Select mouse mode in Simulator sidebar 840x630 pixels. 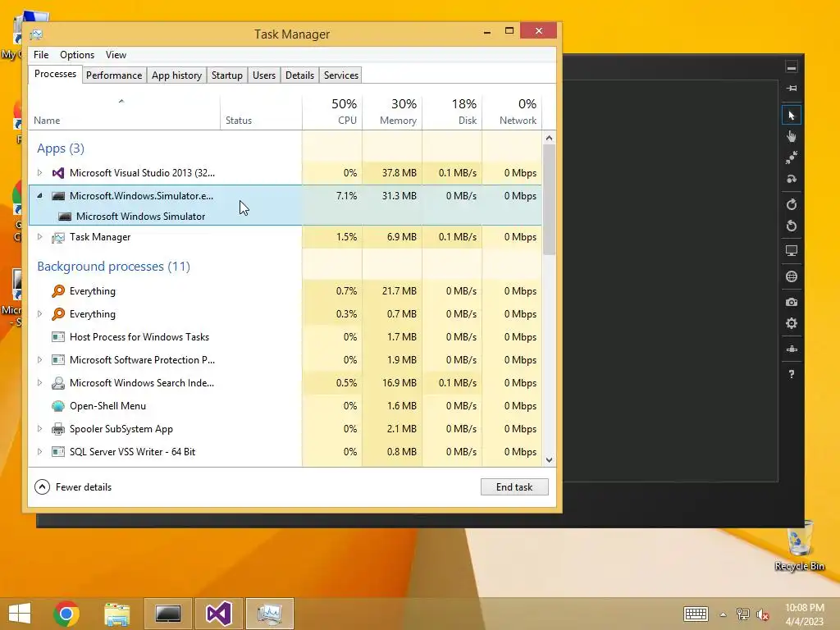point(792,115)
